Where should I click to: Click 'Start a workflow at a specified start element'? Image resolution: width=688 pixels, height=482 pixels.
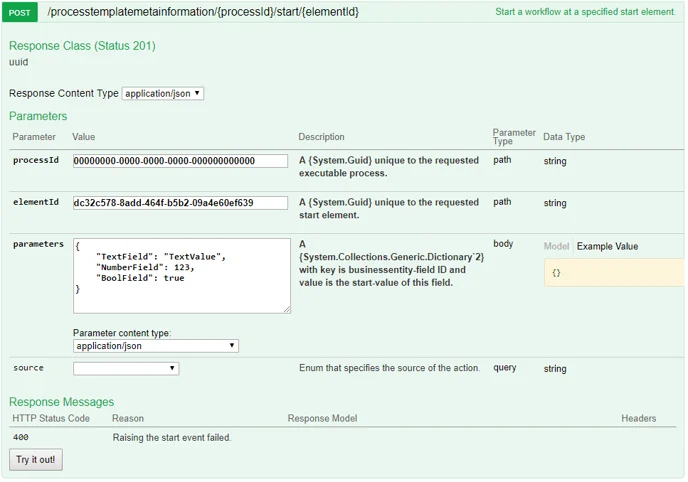(x=585, y=13)
